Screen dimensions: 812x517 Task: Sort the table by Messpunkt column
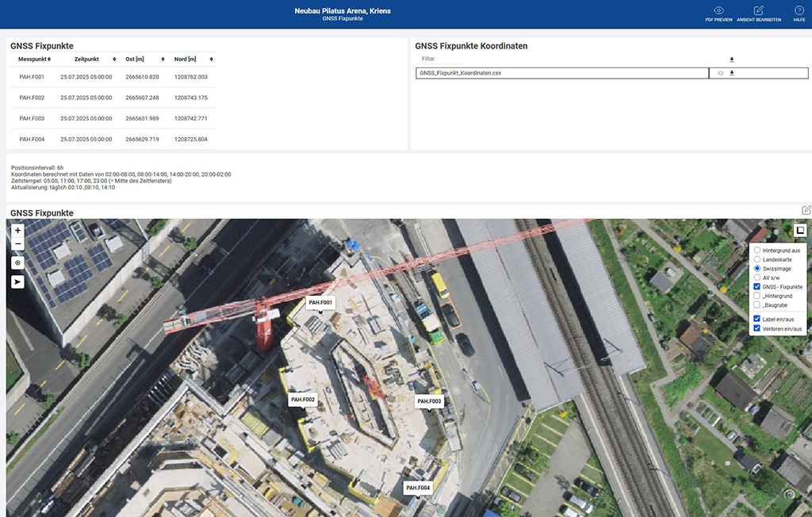pos(34,59)
